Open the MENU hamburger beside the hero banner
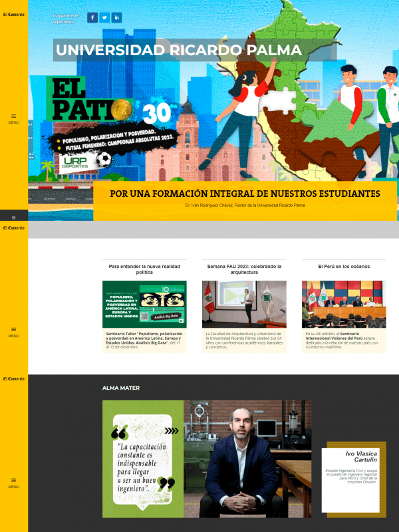 tap(13, 119)
